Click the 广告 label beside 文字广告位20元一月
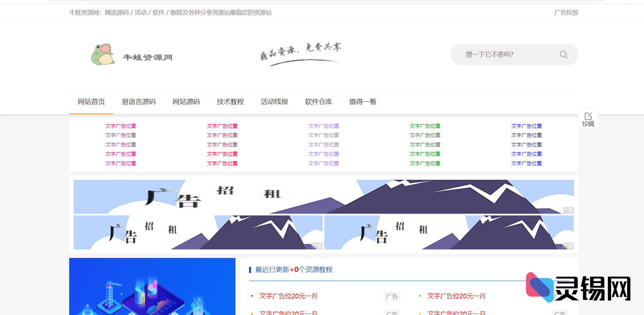 (x=392, y=296)
